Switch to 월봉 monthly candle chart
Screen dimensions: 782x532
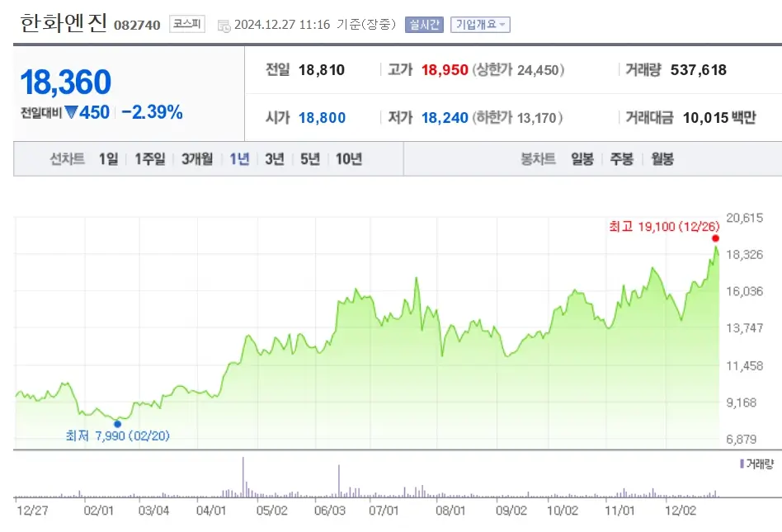(662, 159)
